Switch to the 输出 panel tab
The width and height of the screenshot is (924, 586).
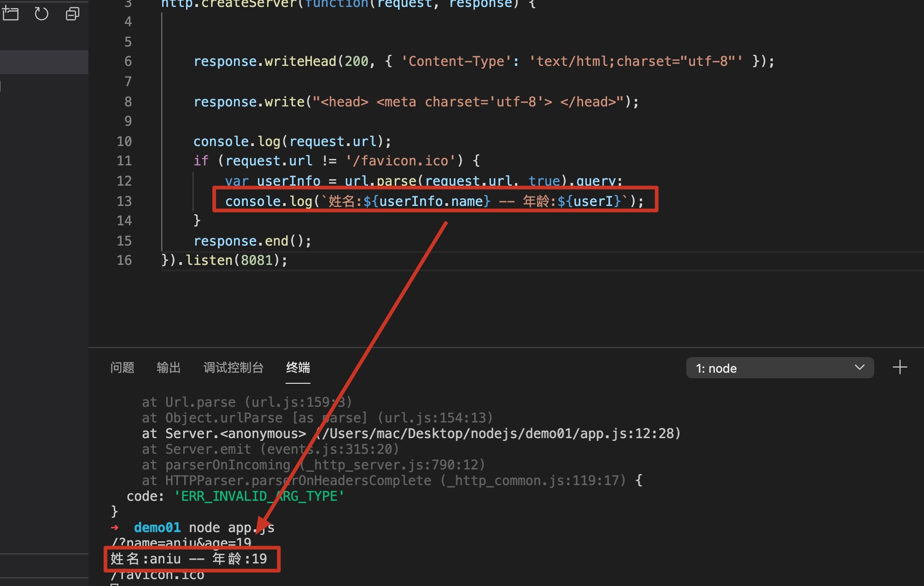click(x=169, y=368)
